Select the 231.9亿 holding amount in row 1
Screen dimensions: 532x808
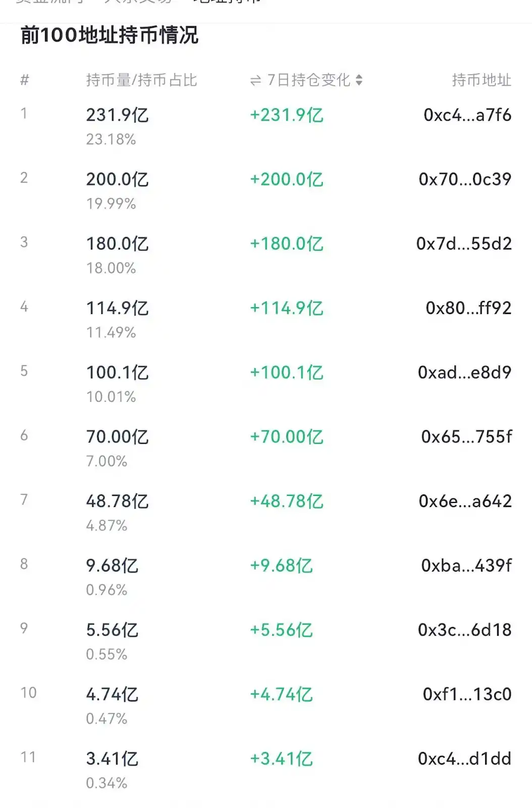coord(117,115)
